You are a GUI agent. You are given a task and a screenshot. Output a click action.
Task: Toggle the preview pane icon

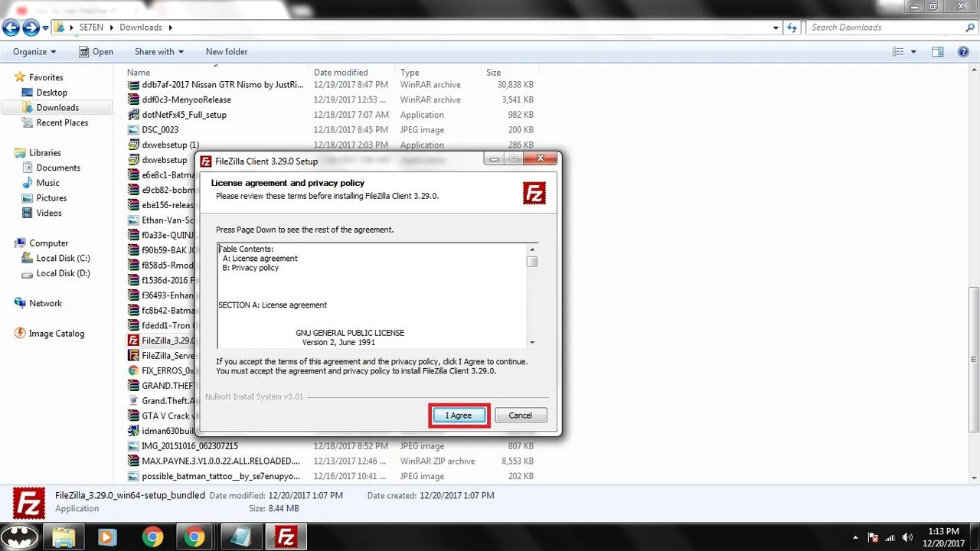pos(937,52)
